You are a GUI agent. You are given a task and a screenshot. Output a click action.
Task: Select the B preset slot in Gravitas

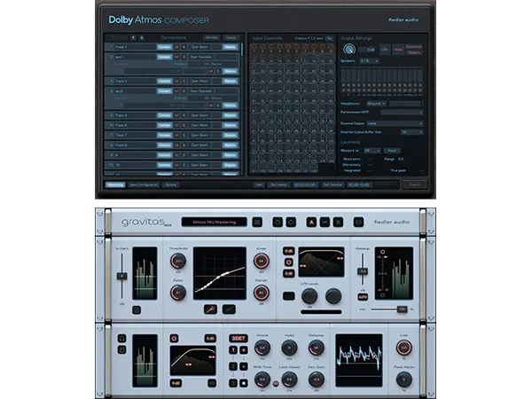(338, 223)
